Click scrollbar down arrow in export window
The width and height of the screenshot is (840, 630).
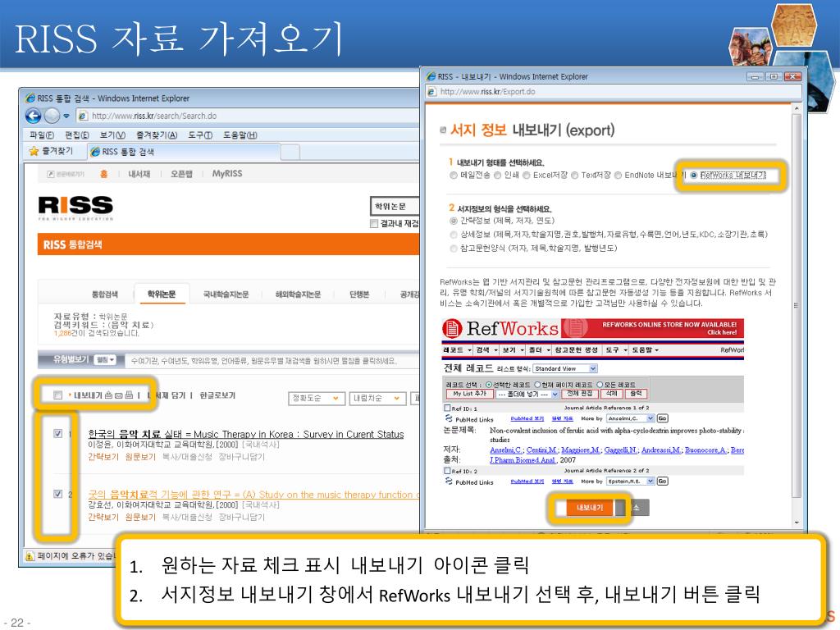(796, 522)
